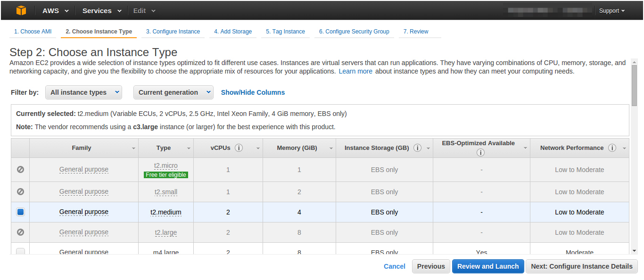Click the Show/Hide Columns link
Viewport: 644px width, 280px height.
pyautogui.click(x=253, y=92)
